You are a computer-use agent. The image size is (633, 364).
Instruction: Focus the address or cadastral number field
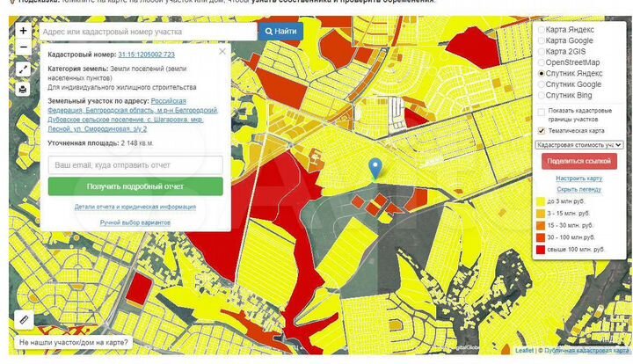[x=148, y=32]
